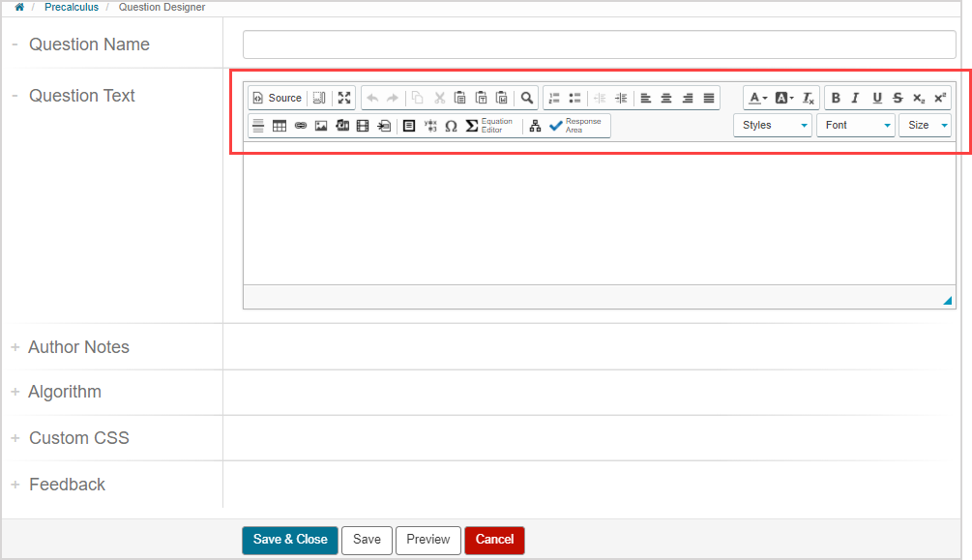Toggle Italic formatting
This screenshot has width=972, height=560.
point(855,98)
